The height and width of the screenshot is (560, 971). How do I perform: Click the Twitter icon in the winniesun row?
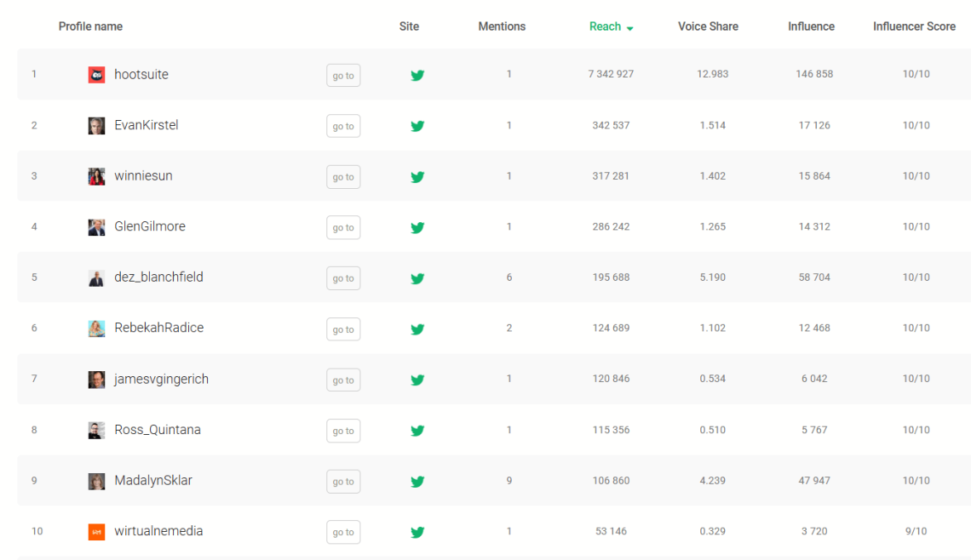(x=417, y=177)
